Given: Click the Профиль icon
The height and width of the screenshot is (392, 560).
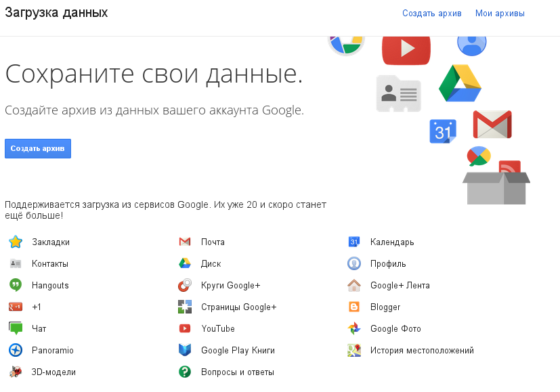Looking at the screenshot, I should click(x=353, y=263).
